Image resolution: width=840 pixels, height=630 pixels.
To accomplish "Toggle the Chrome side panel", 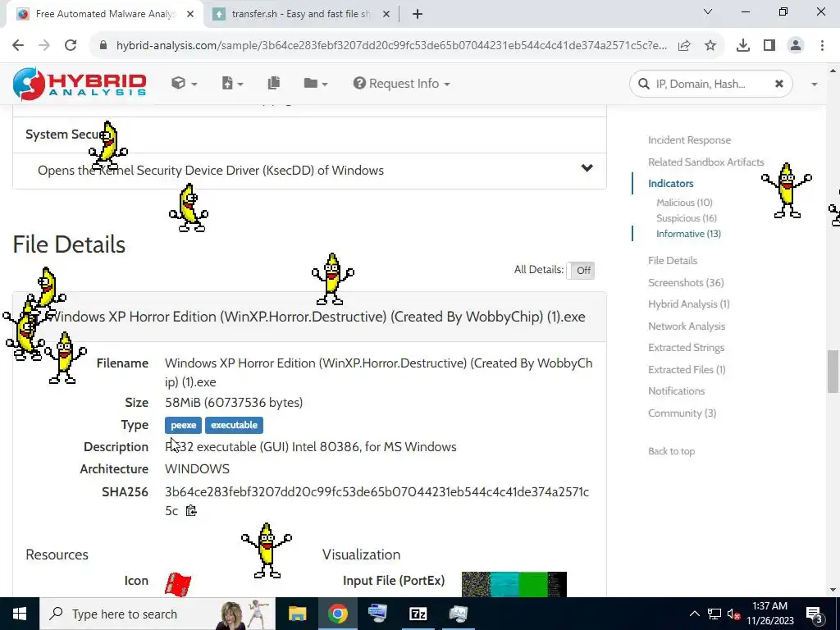I will pyautogui.click(x=769, y=46).
